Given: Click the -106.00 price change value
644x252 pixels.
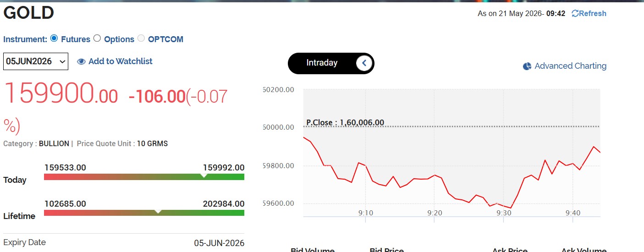Looking at the screenshot, I should click(x=157, y=97).
